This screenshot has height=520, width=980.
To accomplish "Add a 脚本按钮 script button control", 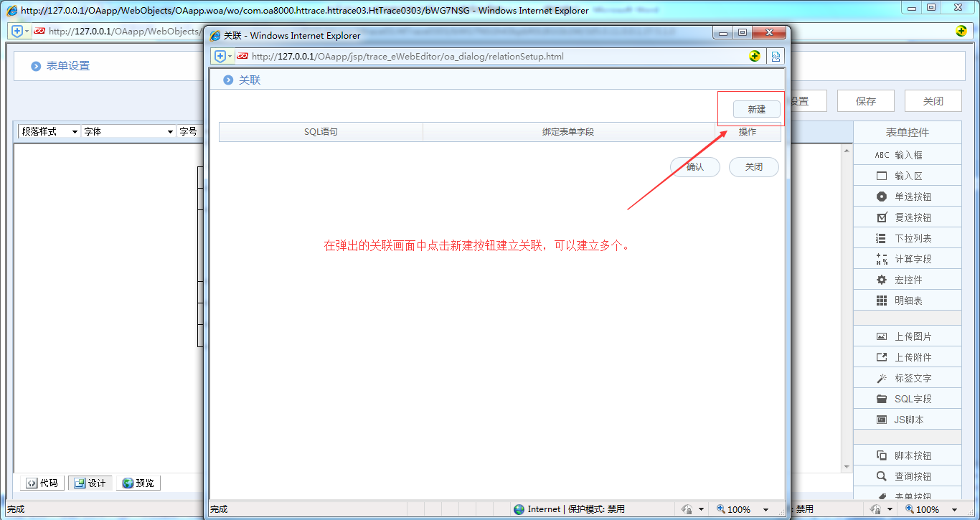I will [x=908, y=455].
